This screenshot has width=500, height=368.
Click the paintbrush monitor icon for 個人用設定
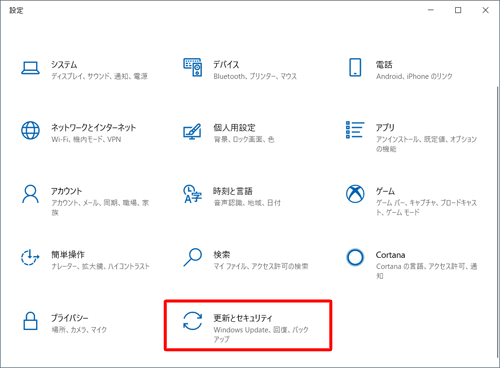(192, 131)
